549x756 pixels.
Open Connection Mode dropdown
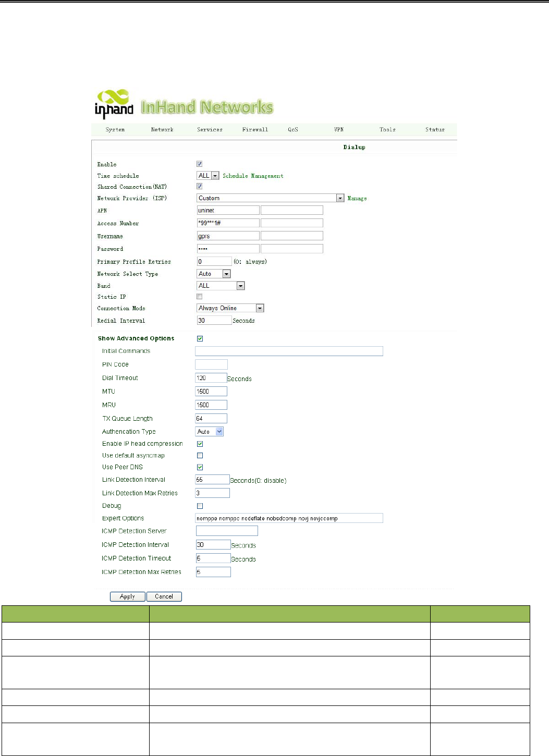tap(230, 308)
